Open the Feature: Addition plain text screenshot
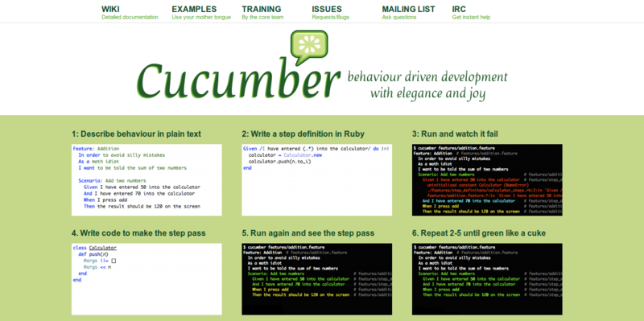The image size is (644, 321). click(147, 179)
